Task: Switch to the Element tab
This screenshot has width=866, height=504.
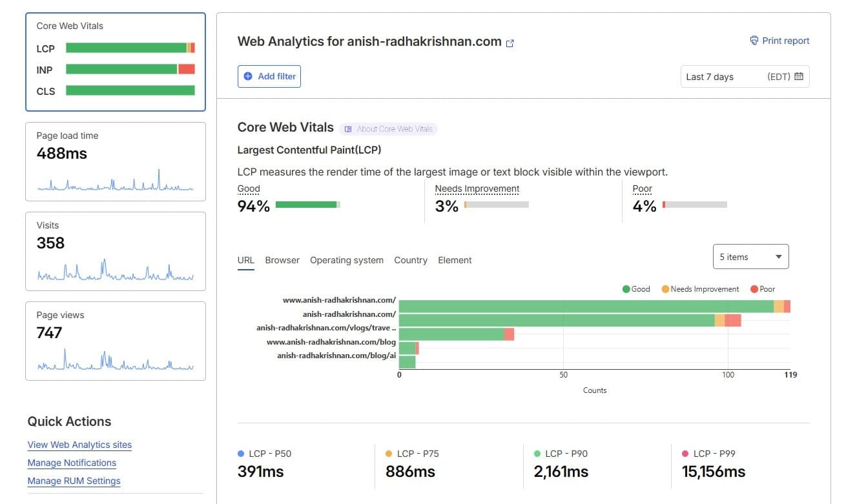Action: 455,260
